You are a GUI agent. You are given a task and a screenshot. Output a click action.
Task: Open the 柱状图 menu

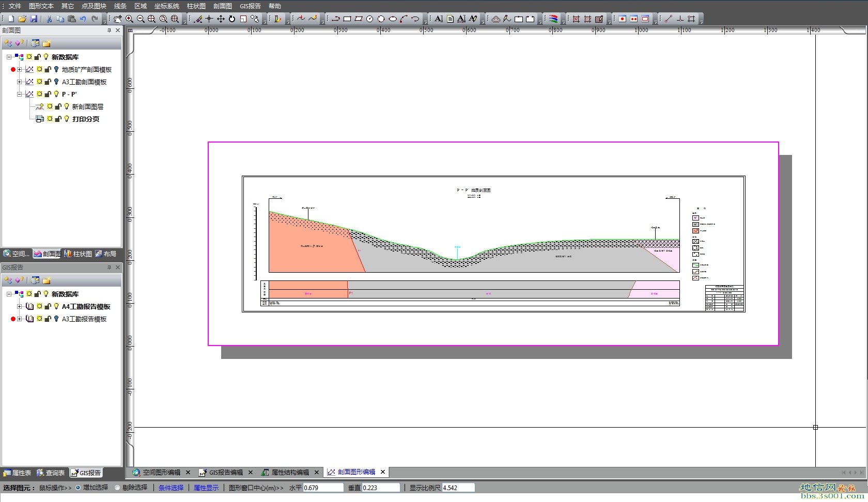pyautogui.click(x=196, y=6)
